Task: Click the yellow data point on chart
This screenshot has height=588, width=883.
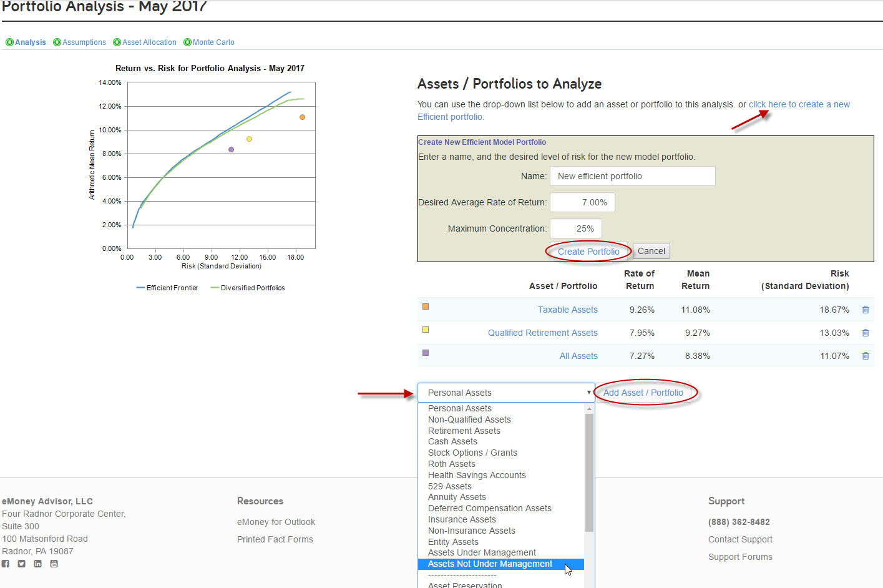Action: click(x=249, y=139)
